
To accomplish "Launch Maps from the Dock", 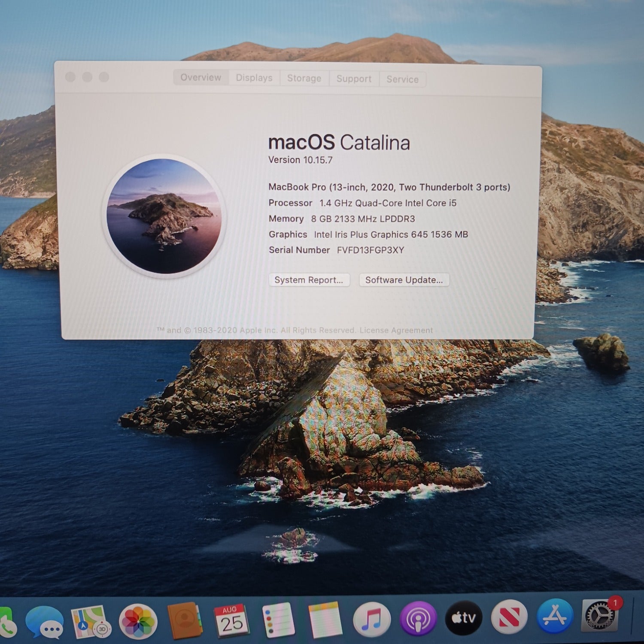I will tap(91, 621).
